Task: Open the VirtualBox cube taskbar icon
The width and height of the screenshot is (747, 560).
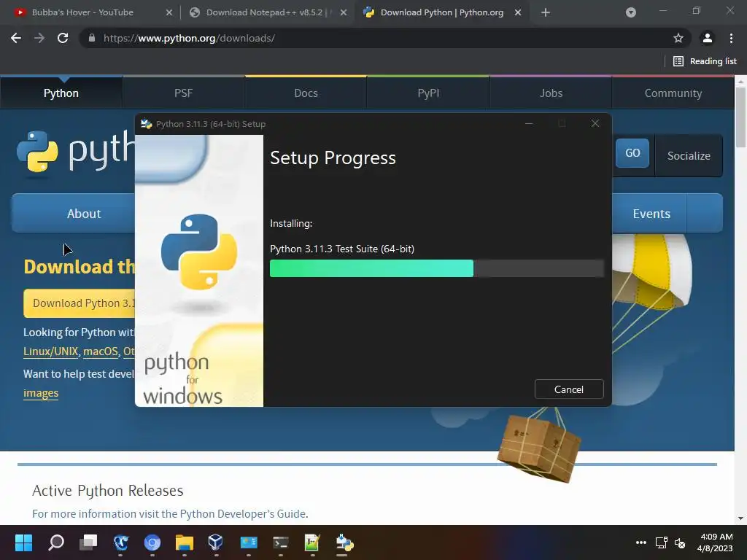Action: (x=215, y=542)
